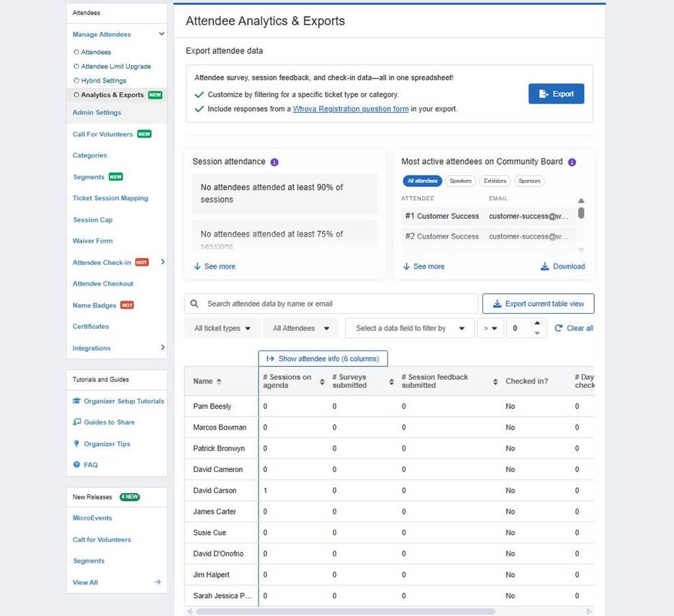Open MicroEvents release link
The width and height of the screenshot is (674, 616).
(x=92, y=518)
